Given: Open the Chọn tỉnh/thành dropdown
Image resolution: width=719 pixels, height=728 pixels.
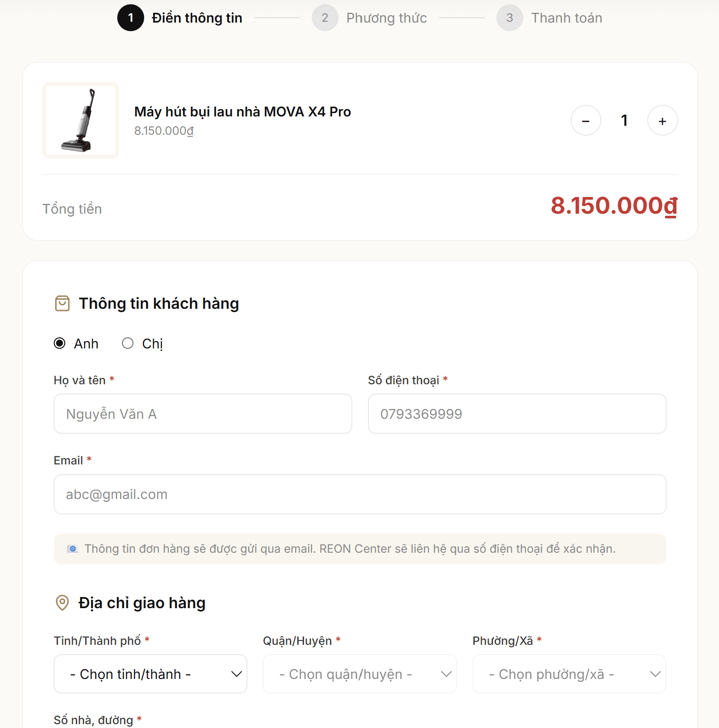Looking at the screenshot, I should (x=151, y=674).
